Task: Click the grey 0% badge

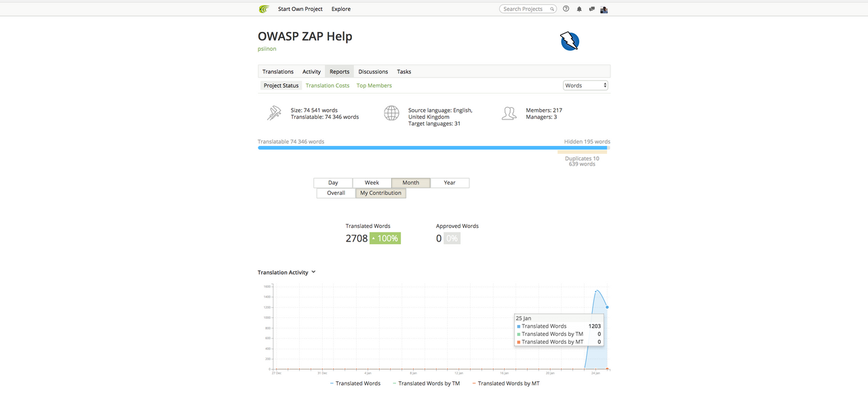Action: (x=452, y=238)
